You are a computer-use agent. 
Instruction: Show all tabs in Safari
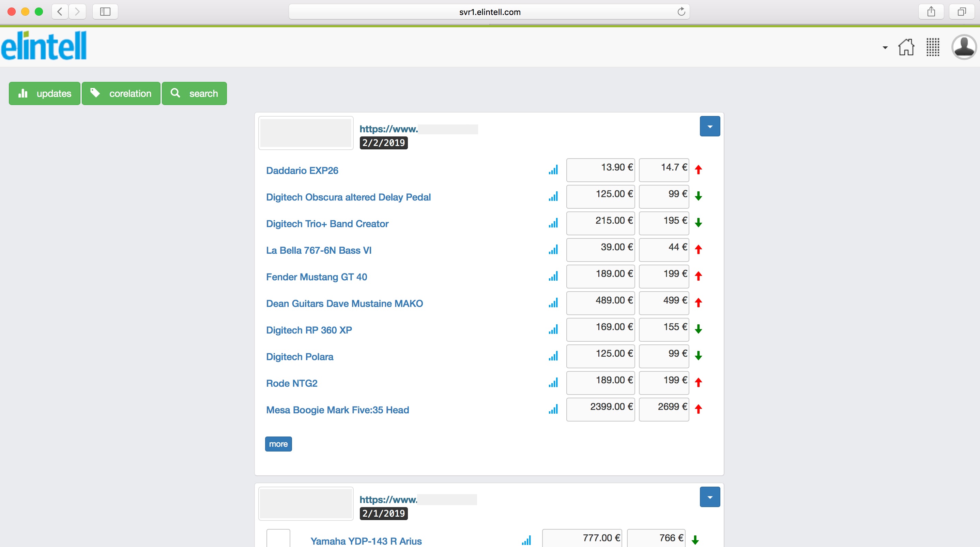click(x=961, y=12)
